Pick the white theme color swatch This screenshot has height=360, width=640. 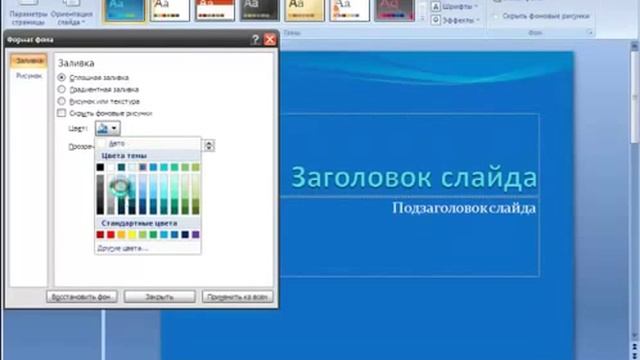[111, 167]
